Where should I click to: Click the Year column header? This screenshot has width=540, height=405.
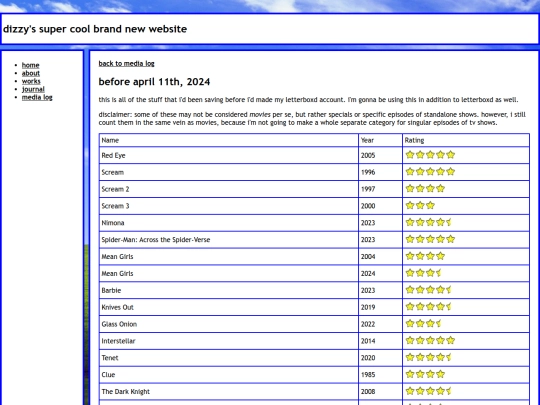(x=380, y=140)
